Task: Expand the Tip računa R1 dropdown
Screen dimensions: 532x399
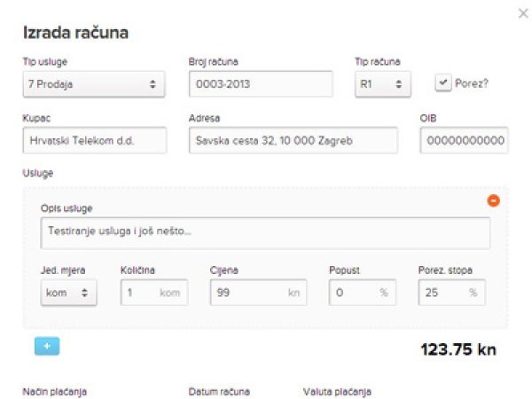Action: pos(383,84)
